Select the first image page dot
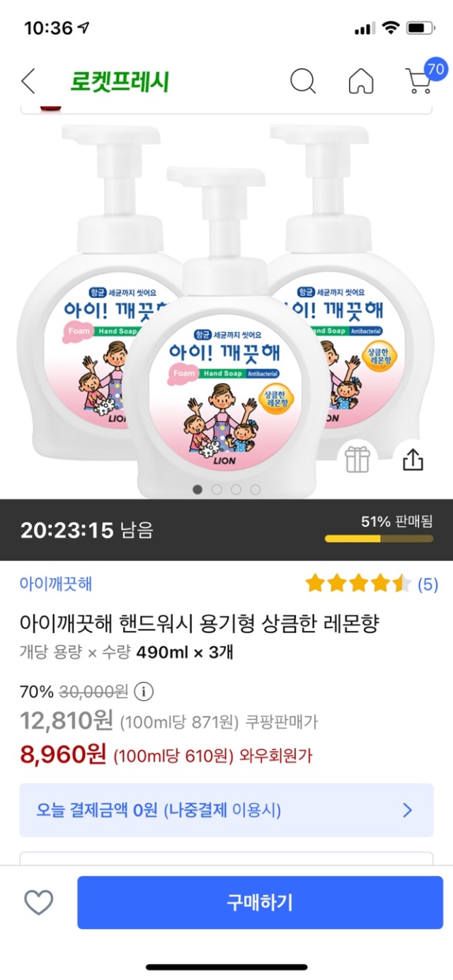The image size is (453, 980). (x=197, y=489)
